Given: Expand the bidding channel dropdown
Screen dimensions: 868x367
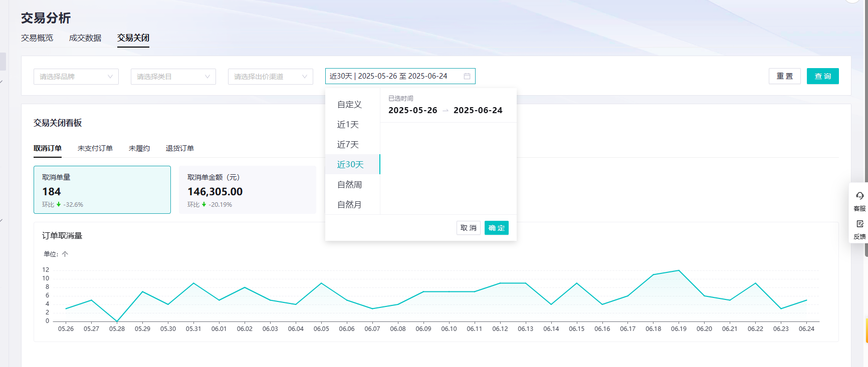Looking at the screenshot, I should [270, 77].
